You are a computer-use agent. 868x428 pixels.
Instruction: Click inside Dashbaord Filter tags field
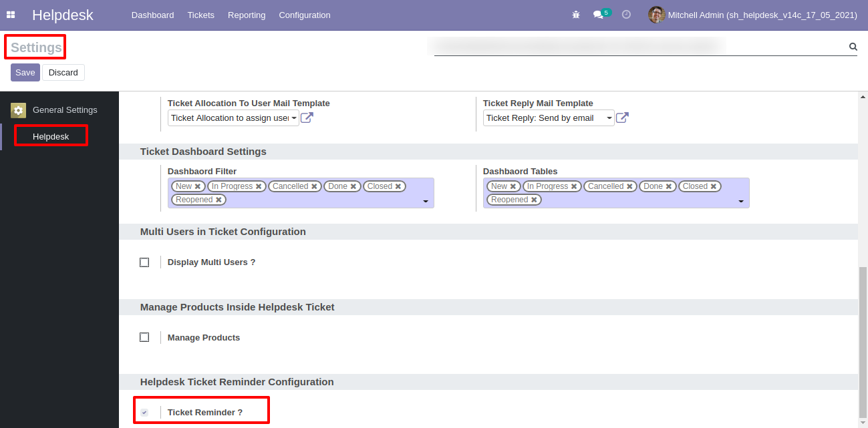[x=301, y=193]
